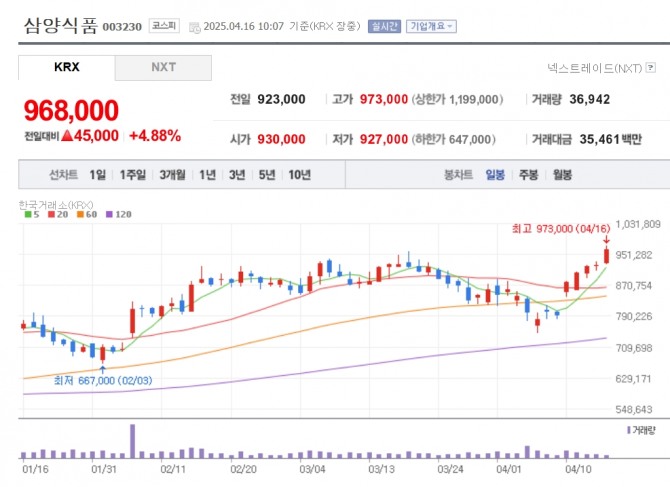The image size is (670, 487).
Task: Click the 최저 667,000 (02/03) chart marker
Action: point(103,380)
